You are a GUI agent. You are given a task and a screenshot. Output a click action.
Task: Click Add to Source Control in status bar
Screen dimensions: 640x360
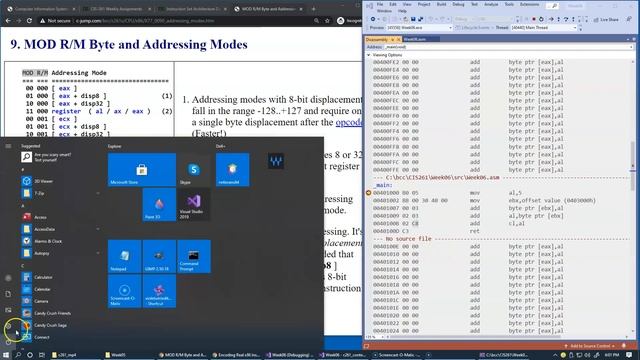coord(590,346)
